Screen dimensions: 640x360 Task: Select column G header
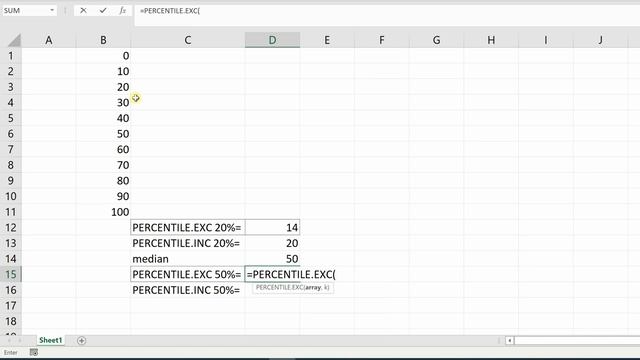[436, 40]
